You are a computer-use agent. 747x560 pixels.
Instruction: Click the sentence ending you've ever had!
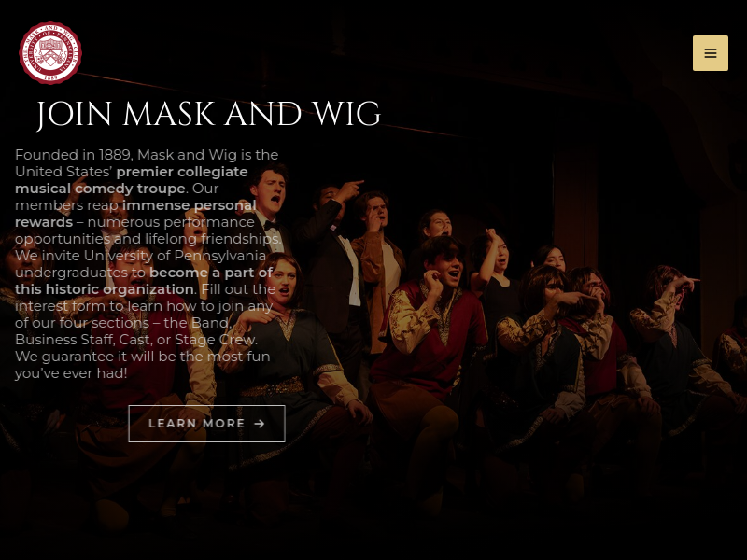click(x=143, y=365)
